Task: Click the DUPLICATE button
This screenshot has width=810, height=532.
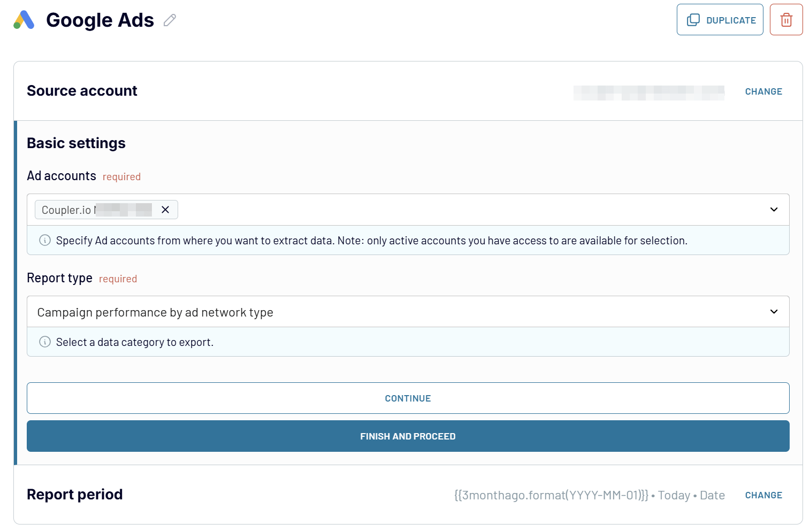Action: click(720, 20)
